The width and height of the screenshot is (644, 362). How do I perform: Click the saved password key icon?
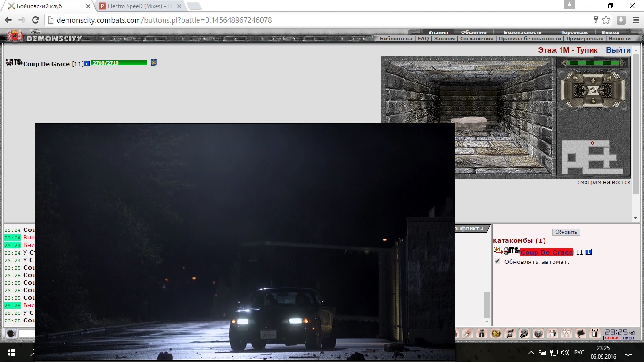tap(596, 20)
